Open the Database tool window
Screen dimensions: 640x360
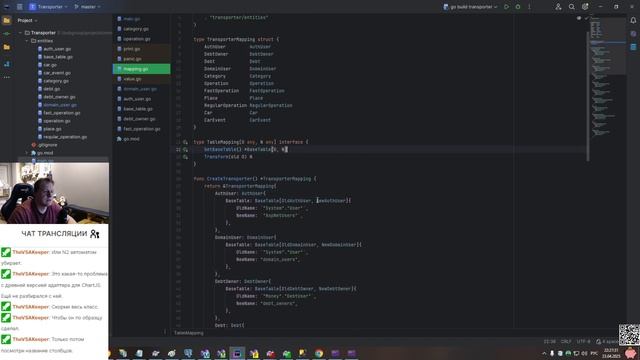point(633,47)
